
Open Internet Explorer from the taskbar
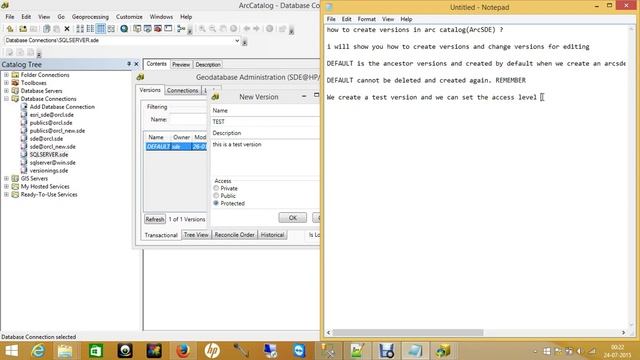pos(38,351)
